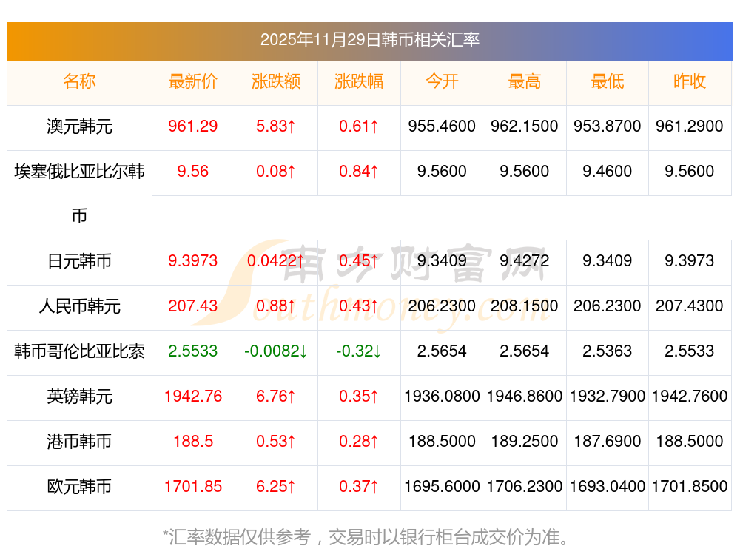The width and height of the screenshot is (740, 560).
Task: Select the 涨跌额 column header
Action: pyautogui.click(x=276, y=82)
